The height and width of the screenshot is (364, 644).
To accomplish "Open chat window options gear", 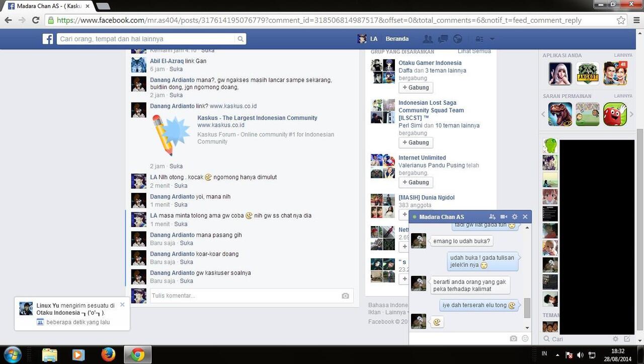I will pyautogui.click(x=515, y=216).
